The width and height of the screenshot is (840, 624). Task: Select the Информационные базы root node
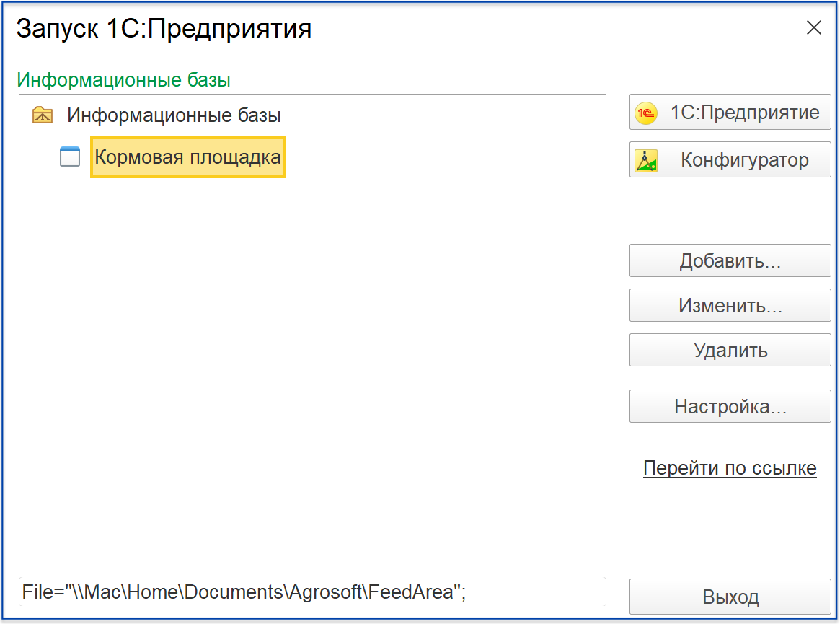pyautogui.click(x=174, y=115)
